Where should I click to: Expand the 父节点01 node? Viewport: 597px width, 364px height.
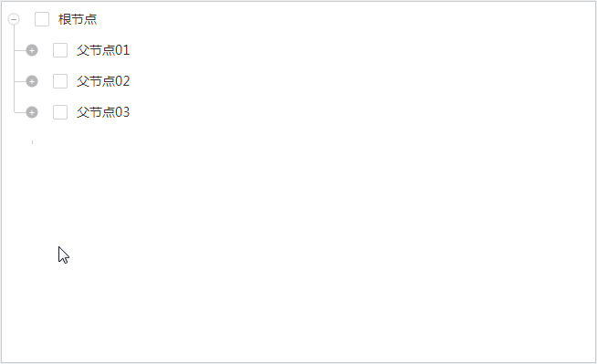coord(32,50)
